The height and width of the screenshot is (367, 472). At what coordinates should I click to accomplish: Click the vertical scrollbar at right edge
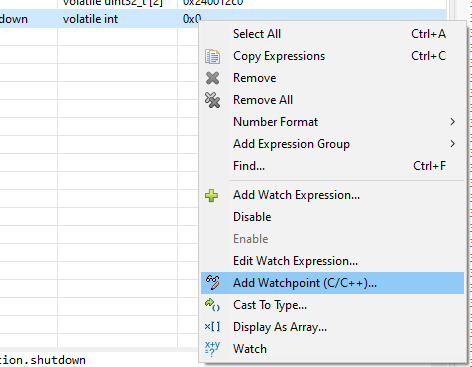[x=452, y=10]
